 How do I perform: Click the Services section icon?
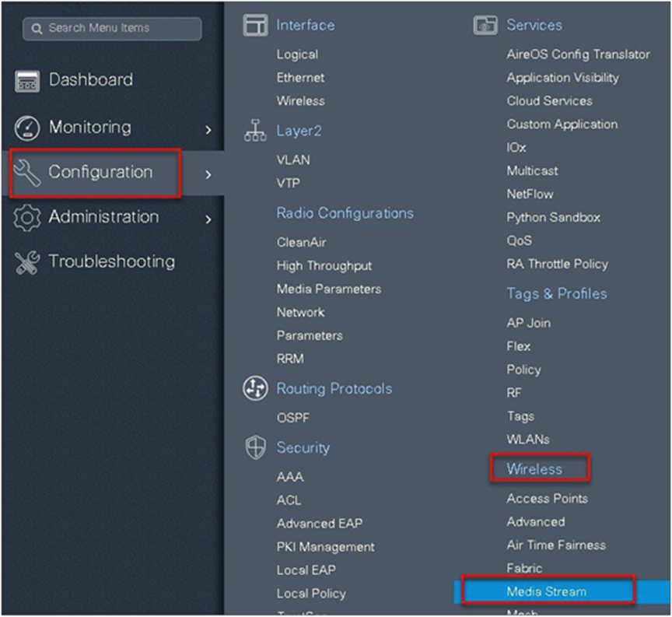pyautogui.click(x=485, y=26)
